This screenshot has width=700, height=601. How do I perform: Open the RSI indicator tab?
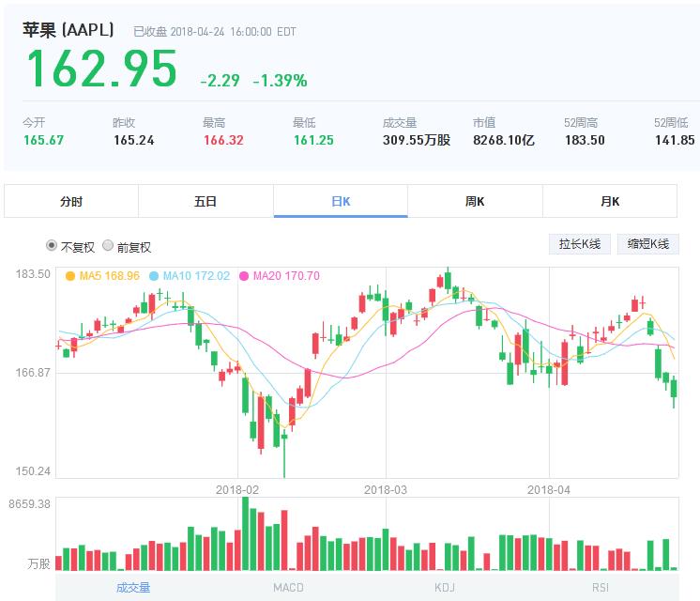coord(600,587)
